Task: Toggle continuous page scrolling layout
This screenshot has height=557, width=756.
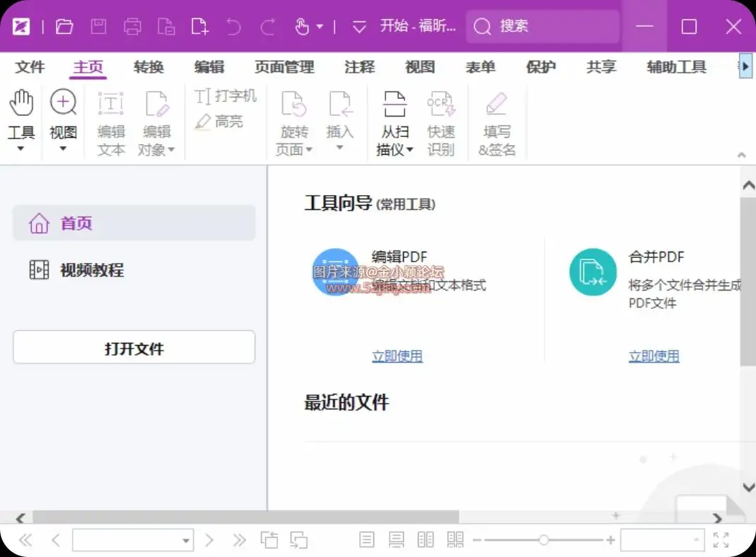Action: pos(396,541)
